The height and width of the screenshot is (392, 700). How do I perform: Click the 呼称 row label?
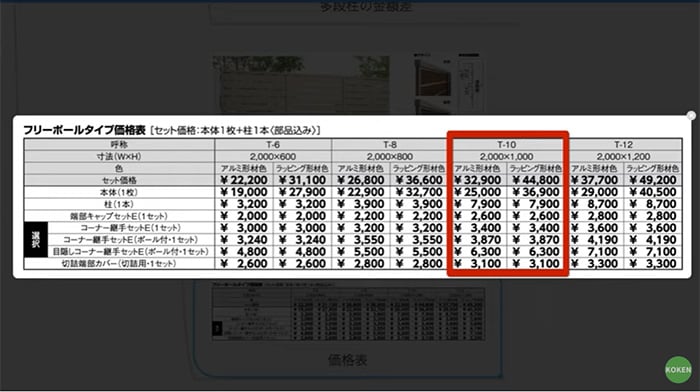click(119, 145)
